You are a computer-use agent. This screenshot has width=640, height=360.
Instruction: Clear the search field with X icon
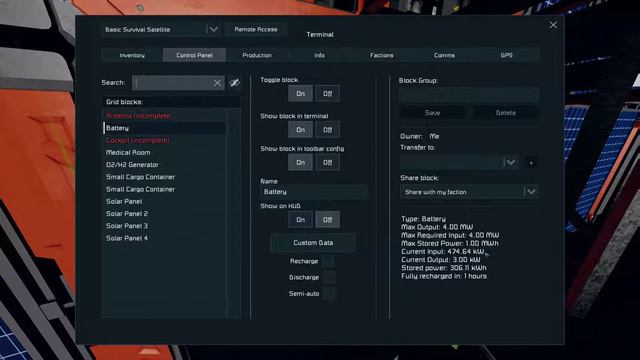217,83
